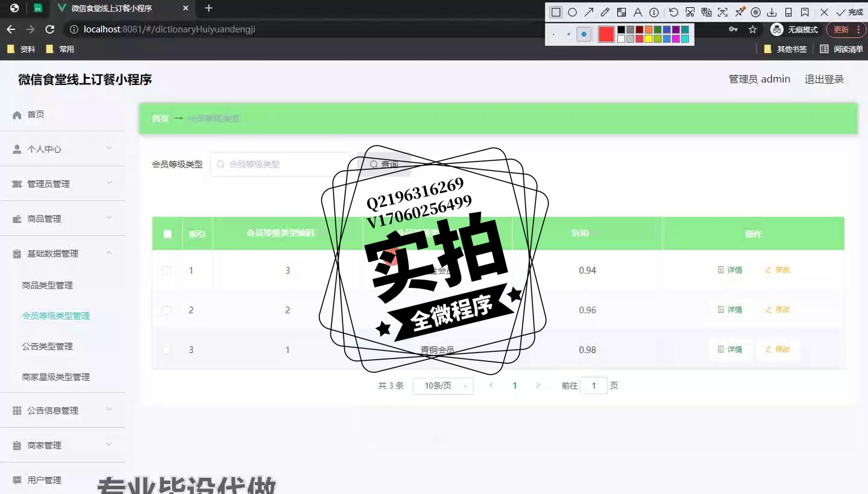The image size is (868, 494).
Task: Go back using browser back arrow
Action: pyautogui.click(x=11, y=30)
